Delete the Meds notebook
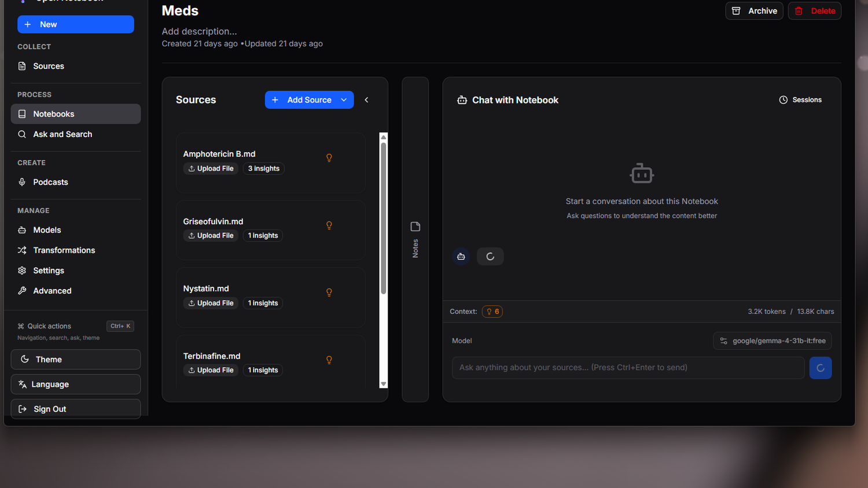Screen dimensions: 868x488 coord(815,11)
